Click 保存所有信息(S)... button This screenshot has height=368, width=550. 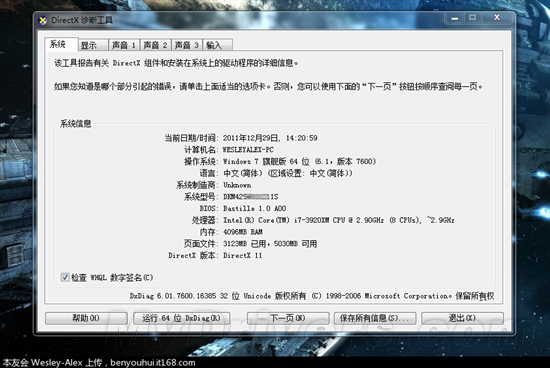(x=375, y=318)
